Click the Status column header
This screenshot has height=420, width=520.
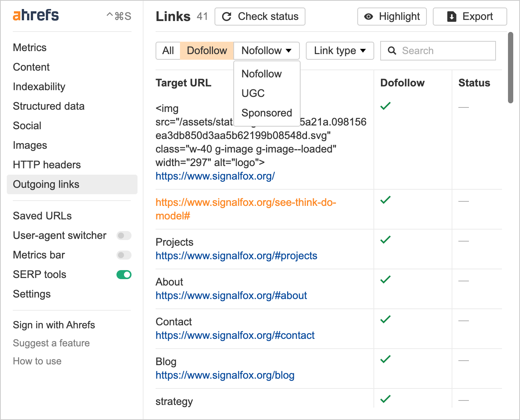pyautogui.click(x=474, y=83)
